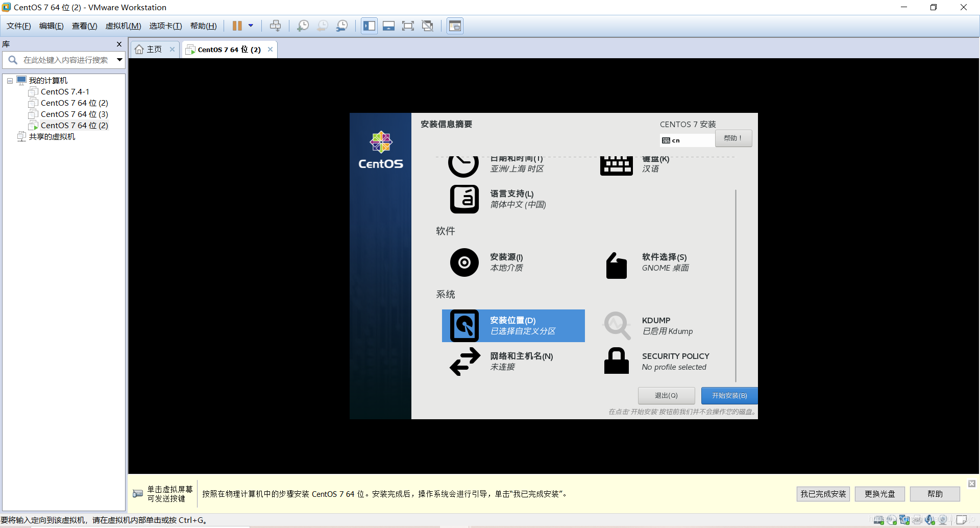Click the cn keyboard layout indicator
Image resolution: width=980 pixels, height=528 pixels.
pyautogui.click(x=687, y=140)
